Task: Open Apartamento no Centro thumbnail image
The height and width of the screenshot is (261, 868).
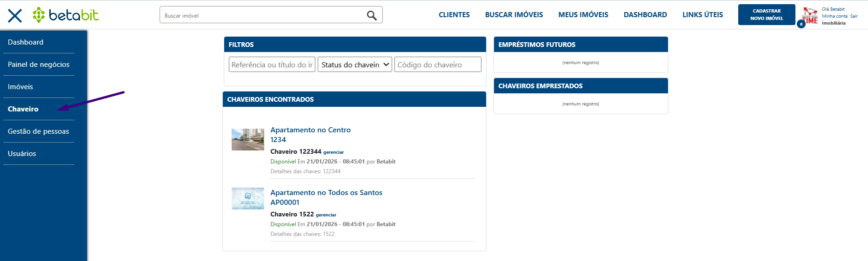Action: pos(247,139)
